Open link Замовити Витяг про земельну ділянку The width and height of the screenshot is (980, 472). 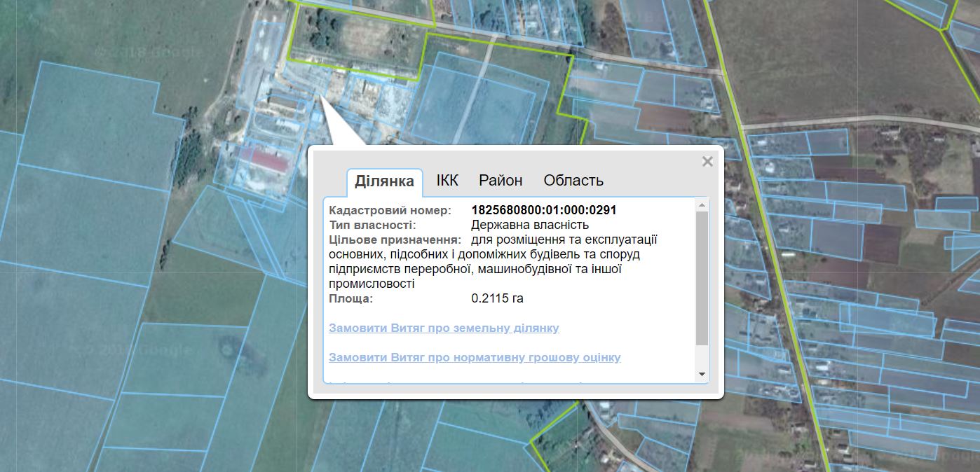(444, 328)
